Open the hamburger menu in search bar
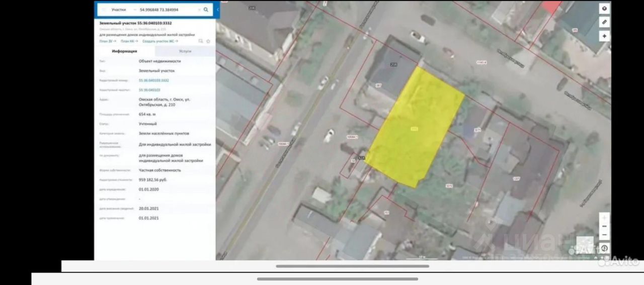The image size is (644, 285). (x=104, y=10)
